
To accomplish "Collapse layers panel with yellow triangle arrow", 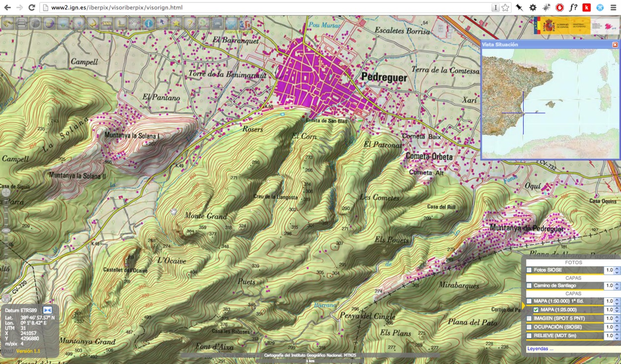I will click(x=523, y=306).
